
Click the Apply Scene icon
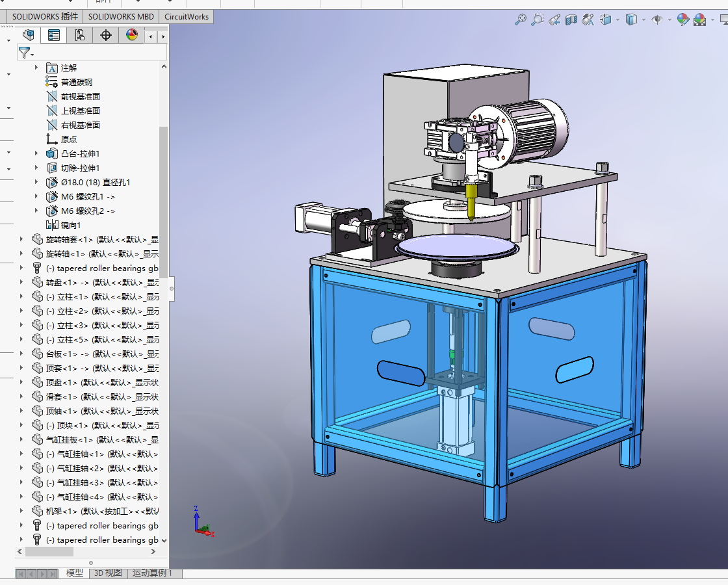click(699, 19)
